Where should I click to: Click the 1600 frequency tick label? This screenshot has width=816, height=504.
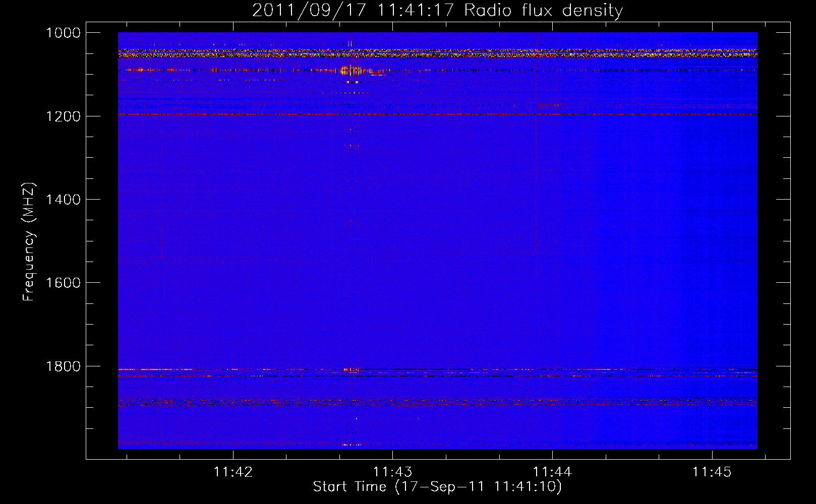point(63,283)
